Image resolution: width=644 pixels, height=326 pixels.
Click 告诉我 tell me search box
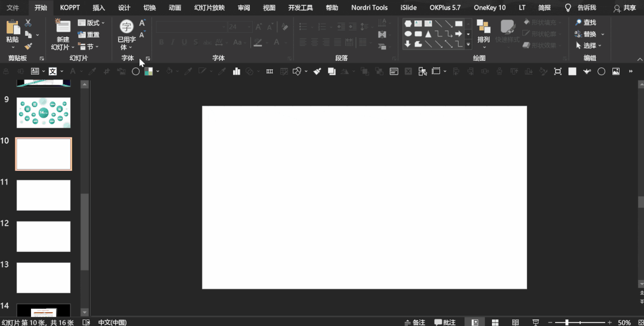[x=587, y=8]
